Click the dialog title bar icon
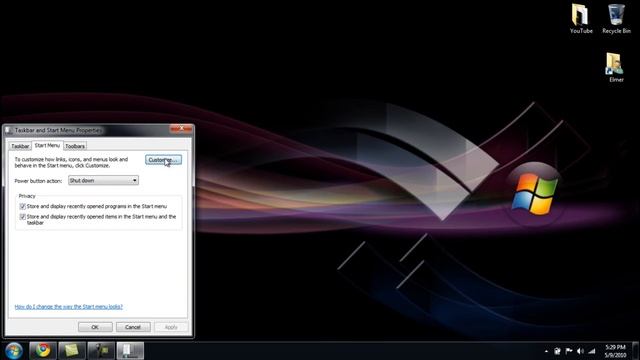This screenshot has height=360, width=640. (x=9, y=130)
